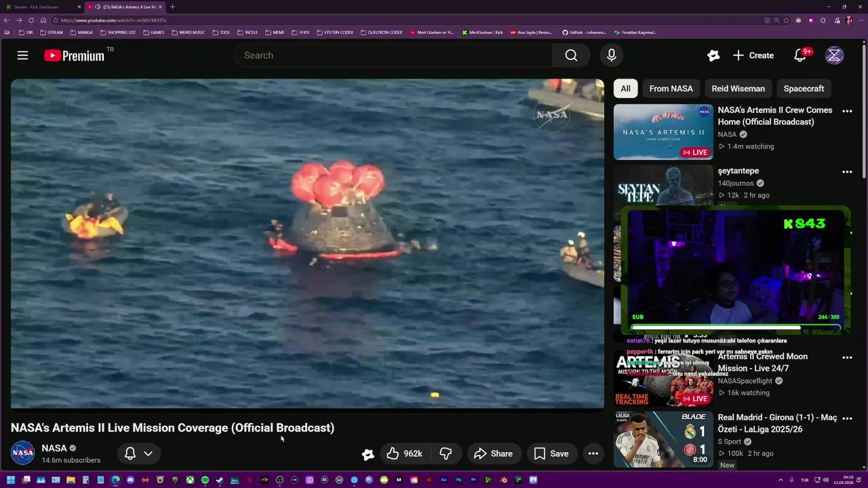Image resolution: width=868 pixels, height=488 pixels.
Task: Click the SUB goal progress bar overlay
Action: coord(735,327)
